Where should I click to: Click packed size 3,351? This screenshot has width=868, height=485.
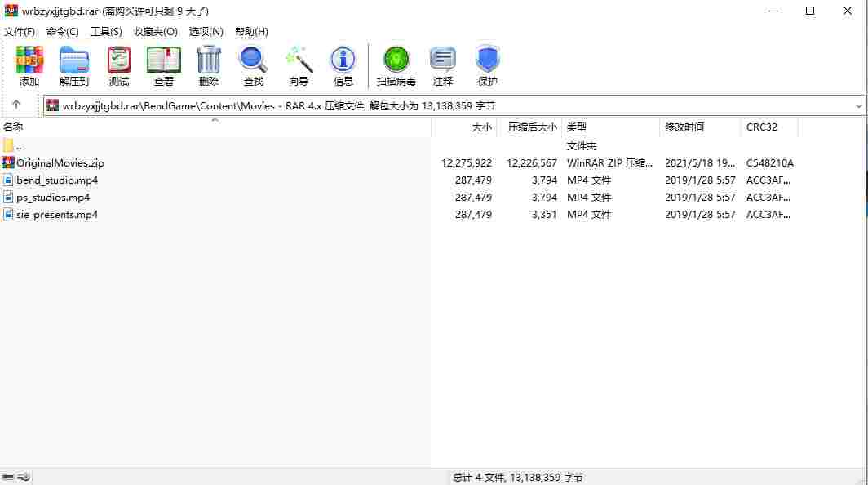coord(544,215)
